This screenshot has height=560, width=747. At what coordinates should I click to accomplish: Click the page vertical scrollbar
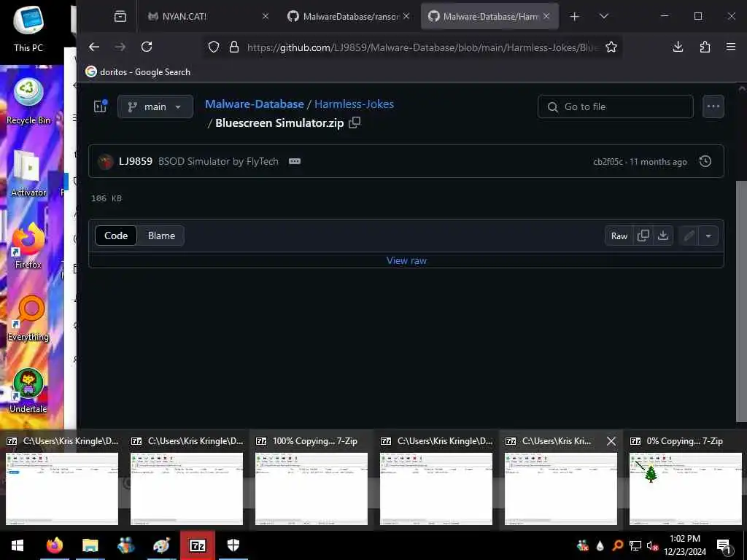(741, 301)
